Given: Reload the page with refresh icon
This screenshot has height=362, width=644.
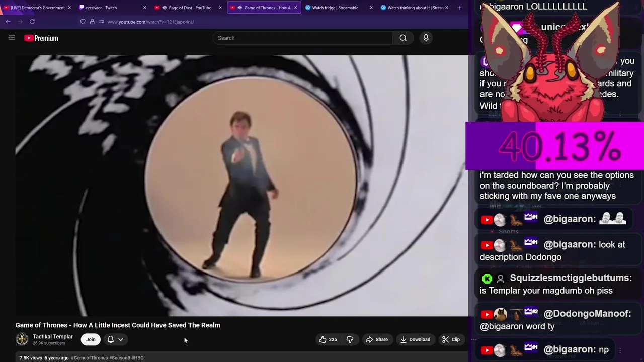Looking at the screenshot, I should point(32,22).
